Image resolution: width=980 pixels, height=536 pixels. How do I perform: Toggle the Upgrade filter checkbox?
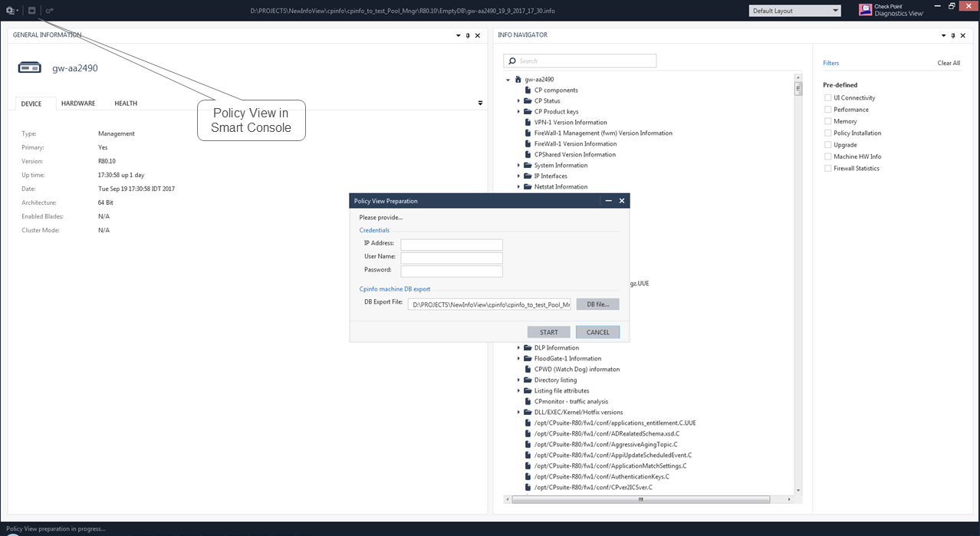[827, 144]
